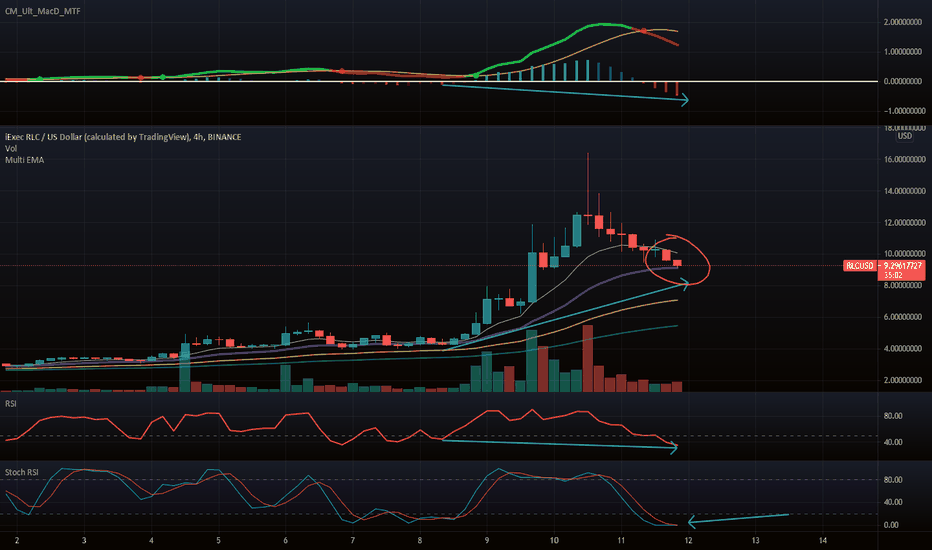The width and height of the screenshot is (932, 550).
Task: Click the MACD pane 1.00000000 axis label
Action: [905, 52]
